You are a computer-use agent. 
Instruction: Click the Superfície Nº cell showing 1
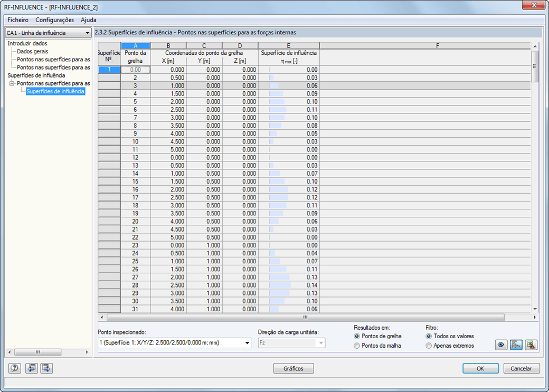[x=109, y=70]
